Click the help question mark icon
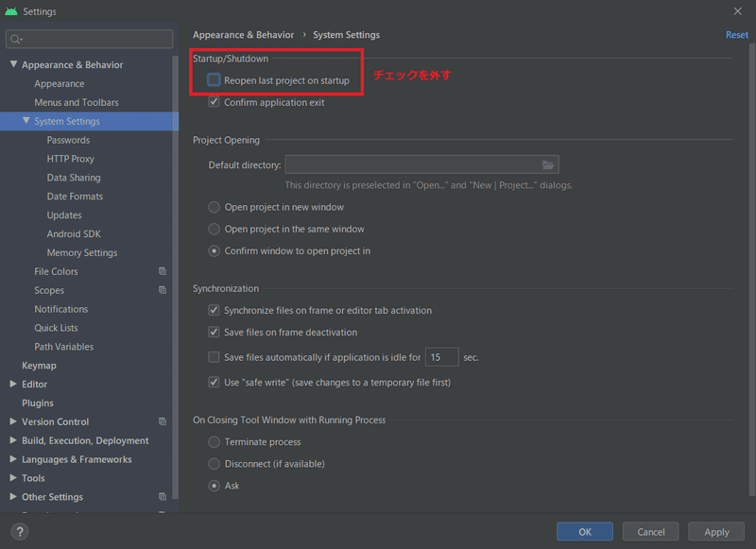Image resolution: width=756 pixels, height=549 pixels. (x=20, y=532)
